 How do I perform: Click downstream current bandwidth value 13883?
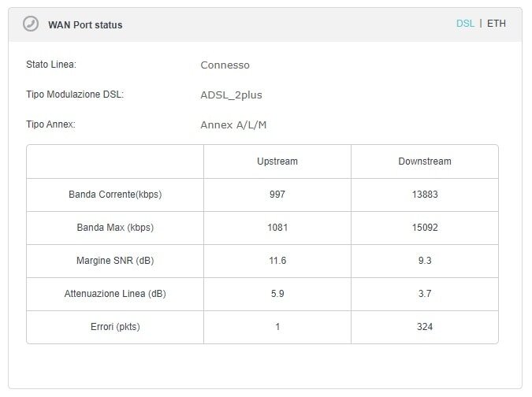(x=425, y=195)
